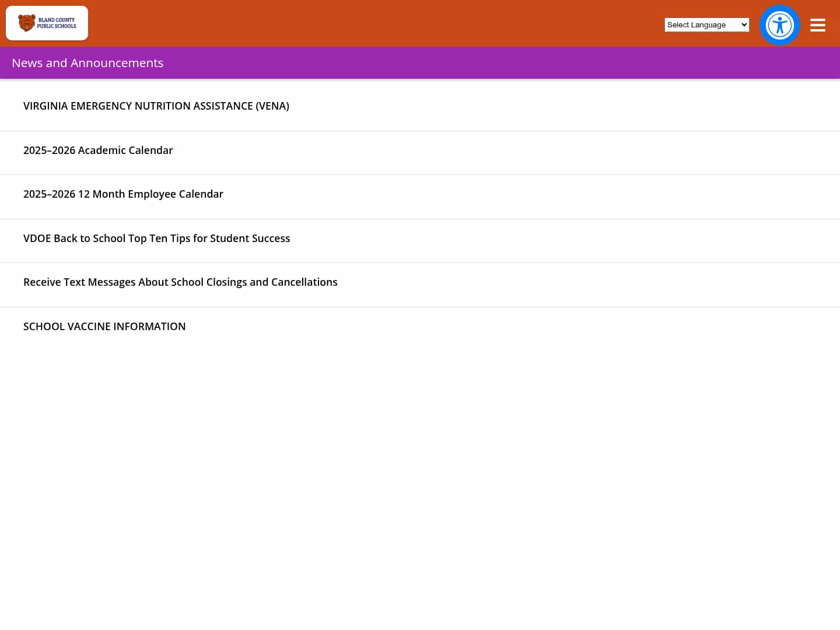Click the "(VENA)" abbreviation in first announcement
Viewport: 840px width, 630px height.
click(x=272, y=106)
